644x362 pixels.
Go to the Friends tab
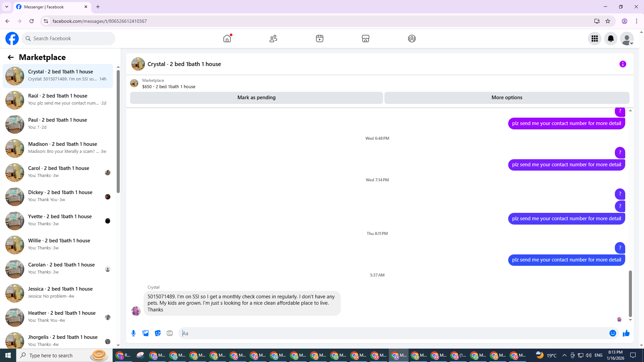point(273,39)
